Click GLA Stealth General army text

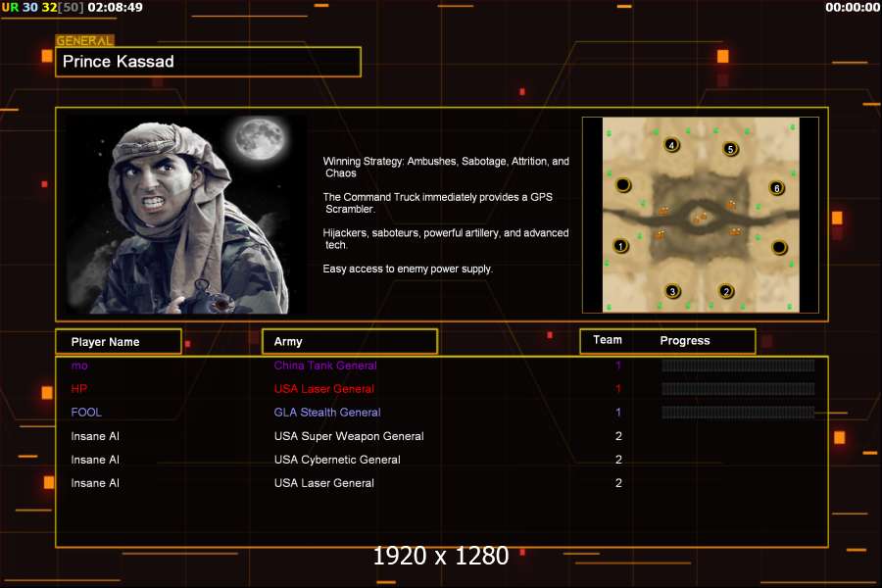point(327,413)
